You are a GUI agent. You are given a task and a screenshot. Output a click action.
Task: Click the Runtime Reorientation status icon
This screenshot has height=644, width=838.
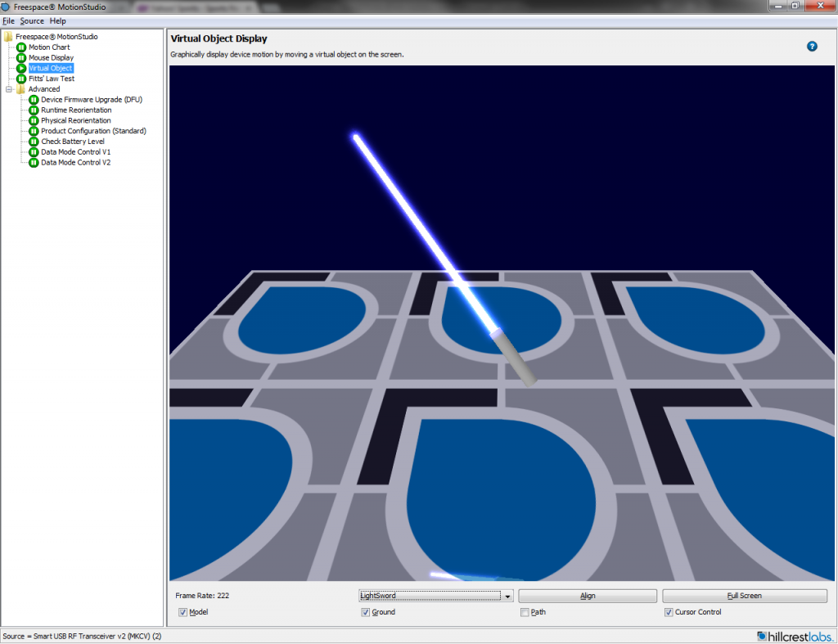click(x=34, y=110)
